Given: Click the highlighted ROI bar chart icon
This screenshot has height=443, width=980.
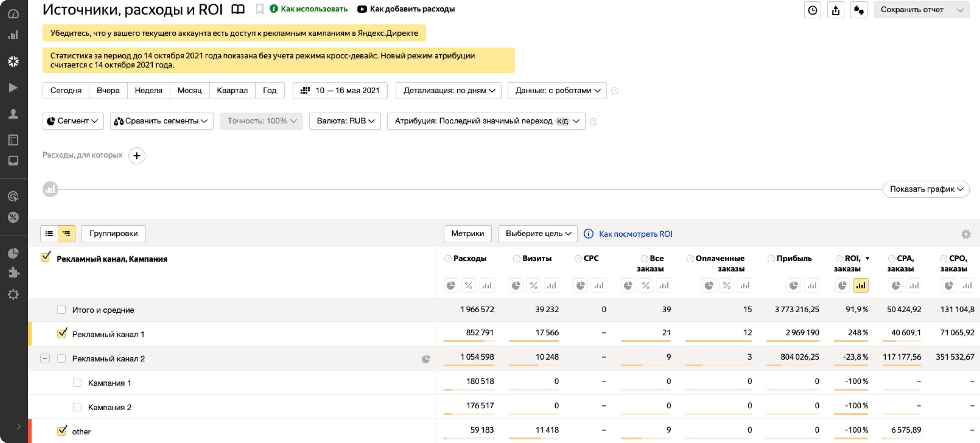Looking at the screenshot, I should (x=861, y=285).
